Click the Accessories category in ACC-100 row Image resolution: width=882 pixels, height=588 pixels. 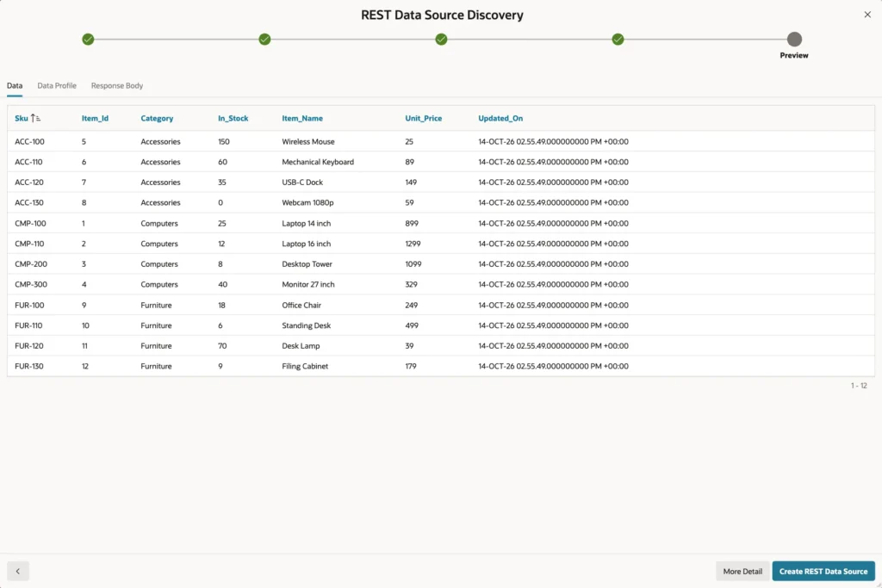[160, 142]
